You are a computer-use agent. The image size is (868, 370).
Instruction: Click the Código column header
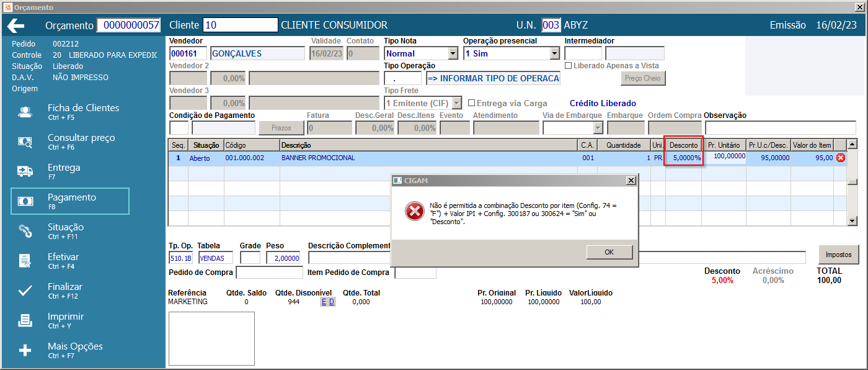tap(252, 145)
